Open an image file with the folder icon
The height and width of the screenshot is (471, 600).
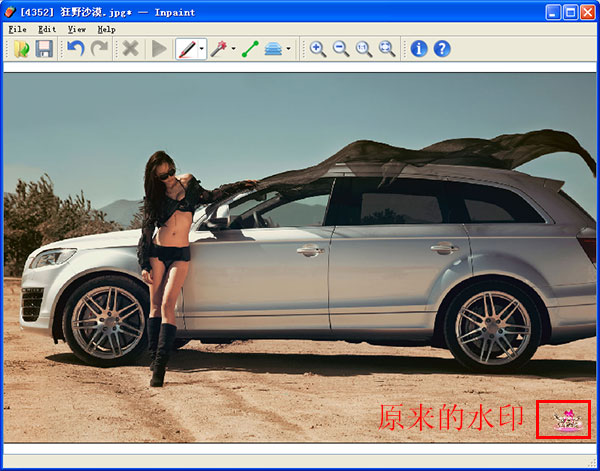(21, 49)
